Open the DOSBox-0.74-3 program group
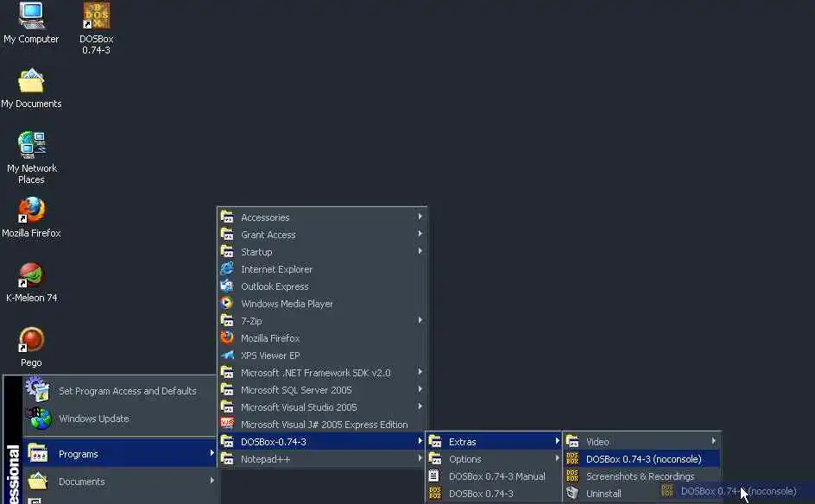 [x=322, y=442]
